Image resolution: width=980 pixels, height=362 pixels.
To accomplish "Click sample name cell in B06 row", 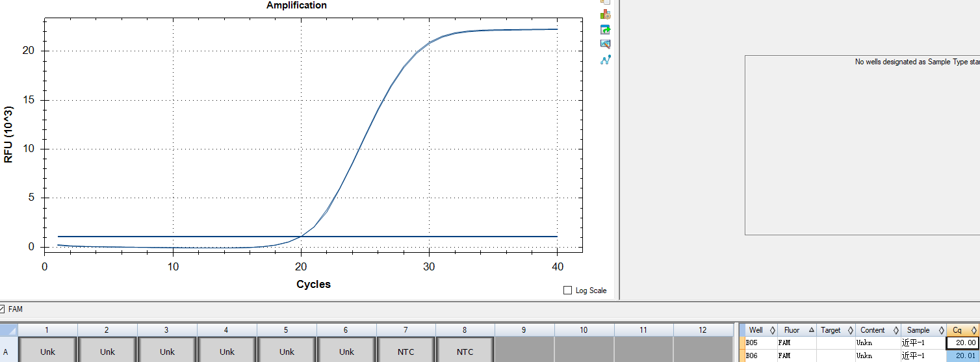I will [923, 356].
